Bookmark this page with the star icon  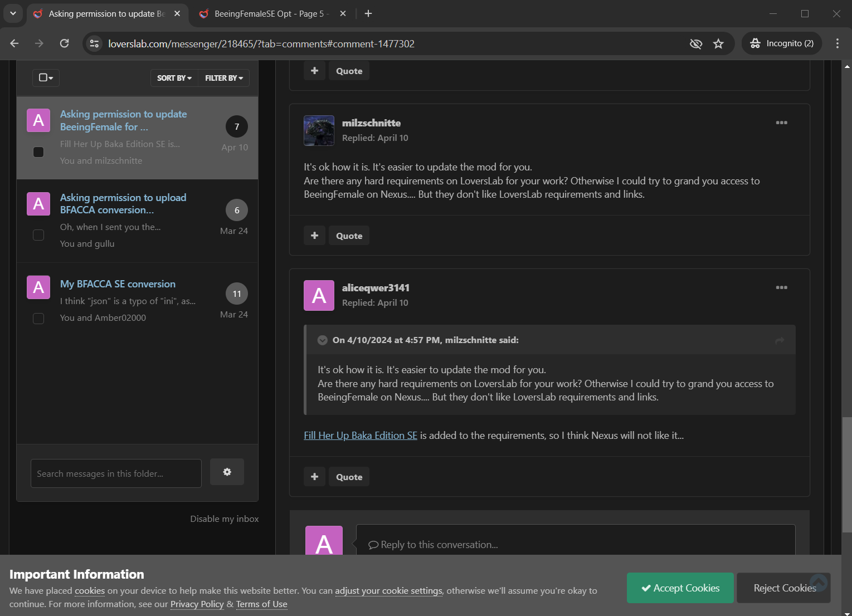point(718,43)
